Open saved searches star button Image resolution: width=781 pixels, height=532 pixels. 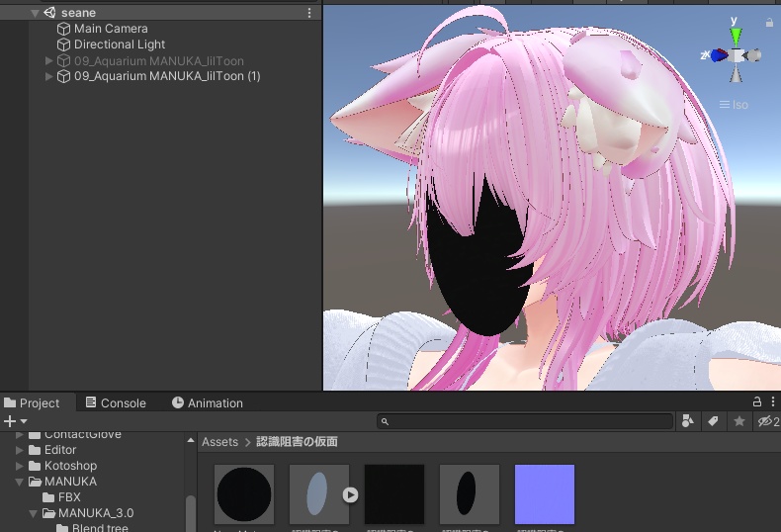(x=739, y=421)
